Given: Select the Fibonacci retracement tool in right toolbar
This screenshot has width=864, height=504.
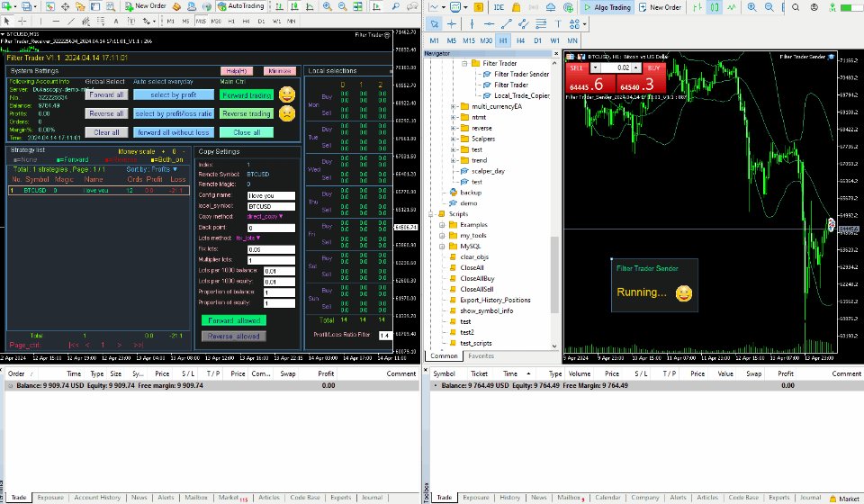Looking at the screenshot, I should [541, 23].
